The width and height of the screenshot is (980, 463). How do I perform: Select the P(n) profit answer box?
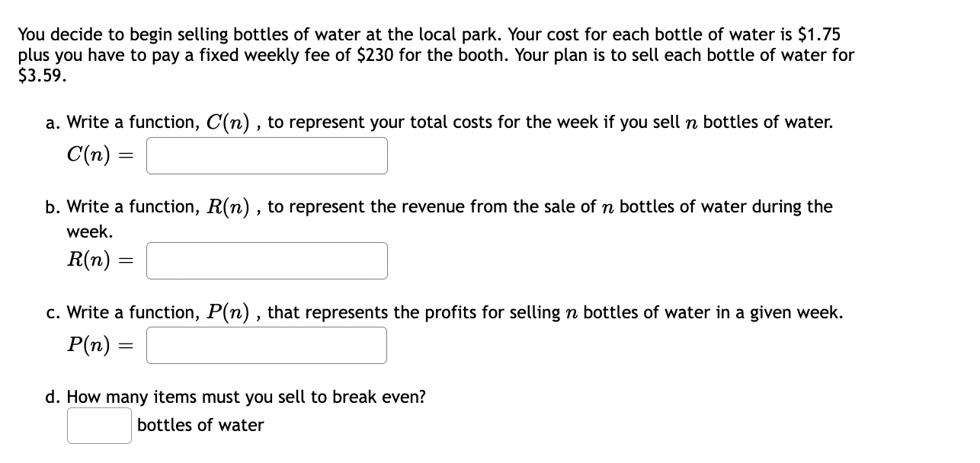(x=267, y=345)
